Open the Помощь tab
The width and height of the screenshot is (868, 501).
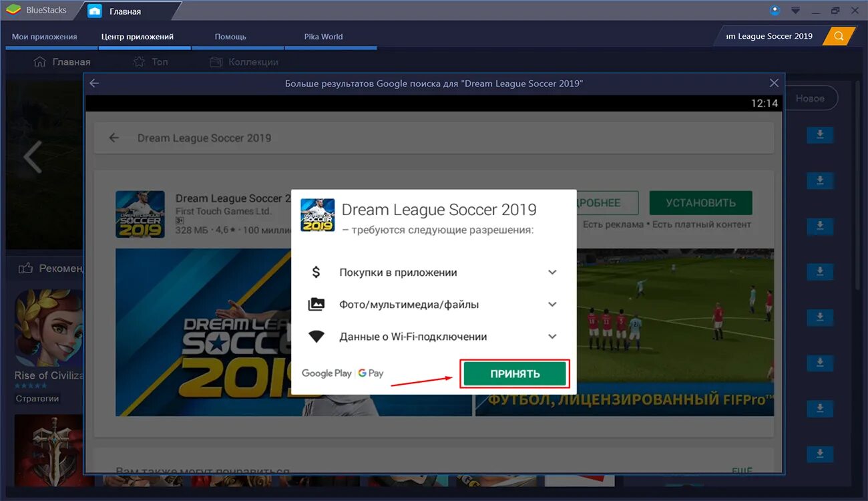pyautogui.click(x=230, y=37)
